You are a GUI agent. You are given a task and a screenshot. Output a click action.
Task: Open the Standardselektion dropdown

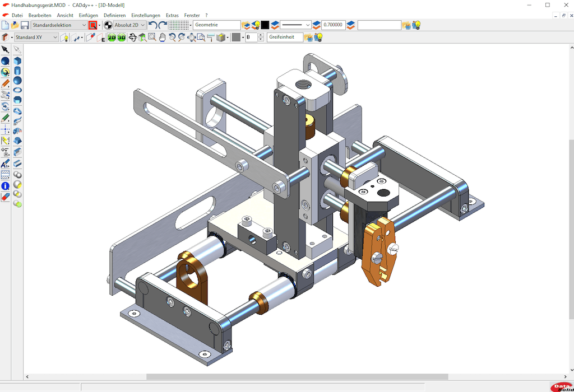[59, 25]
